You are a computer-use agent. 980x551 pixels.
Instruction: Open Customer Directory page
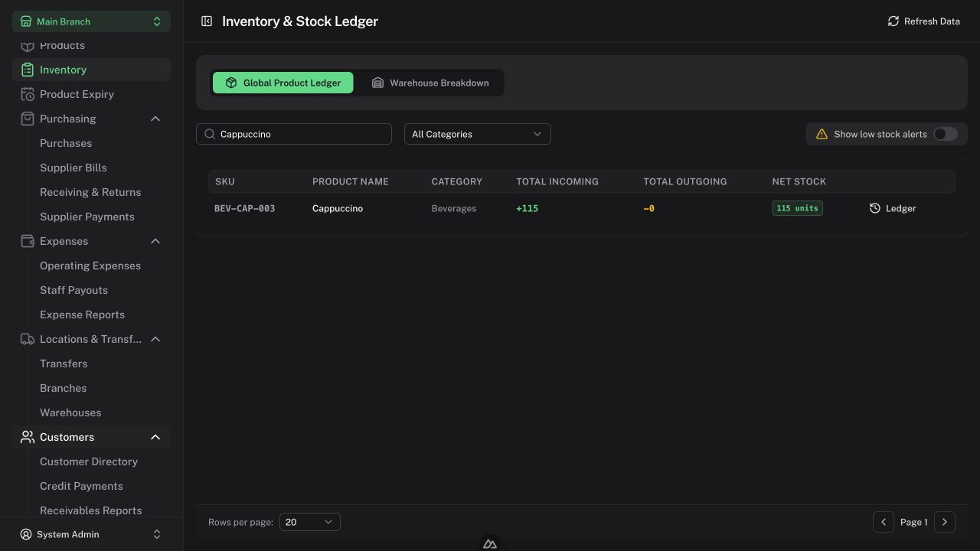tap(89, 461)
